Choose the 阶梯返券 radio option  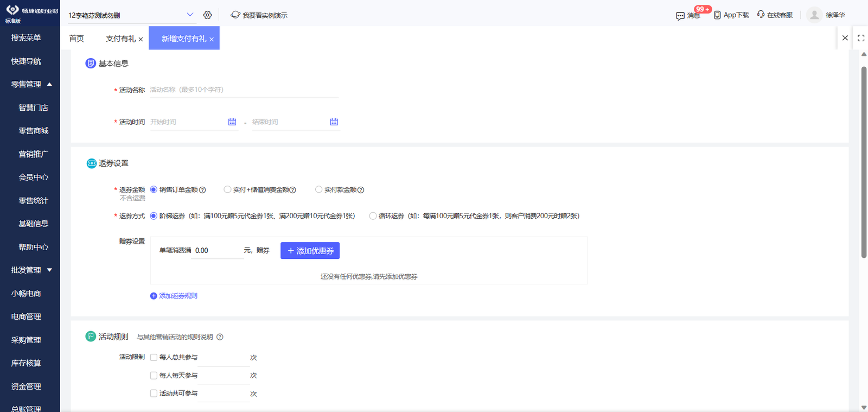click(x=154, y=215)
